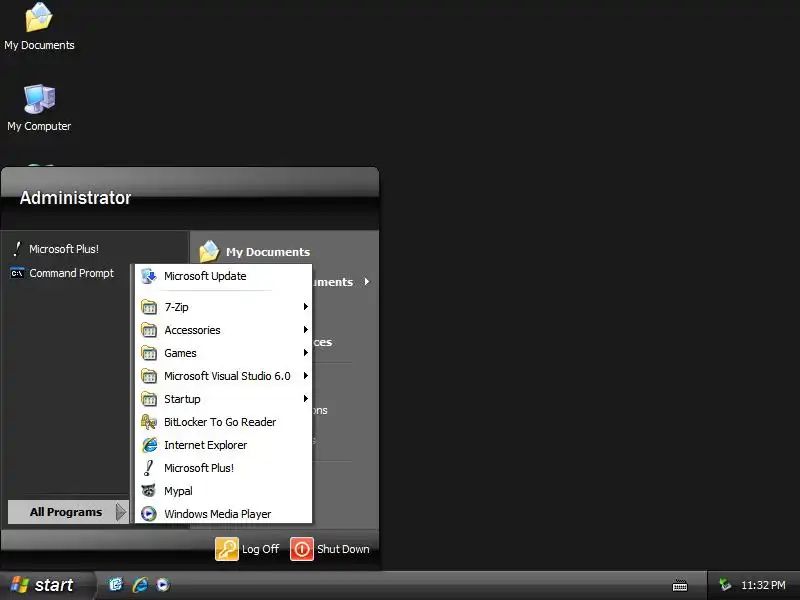Open Windows Media Player from quick launch
Screen dimensions: 800x600
tap(163, 584)
